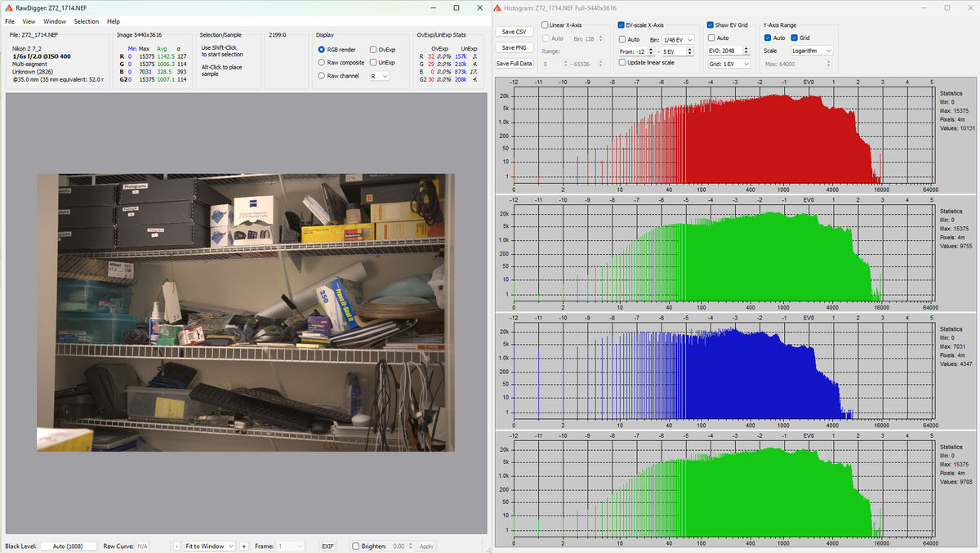Click the Save Full Data button
Viewport: 980px width, 553px height.
(x=514, y=63)
